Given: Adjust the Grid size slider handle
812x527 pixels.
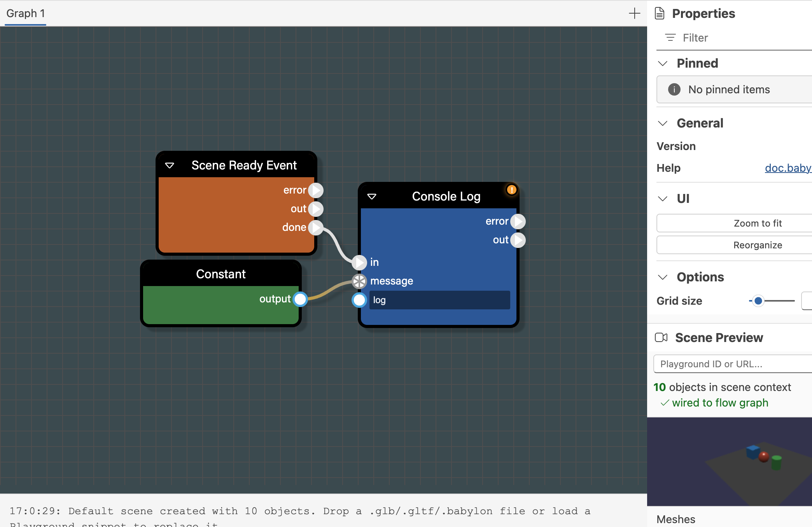Looking at the screenshot, I should (758, 301).
